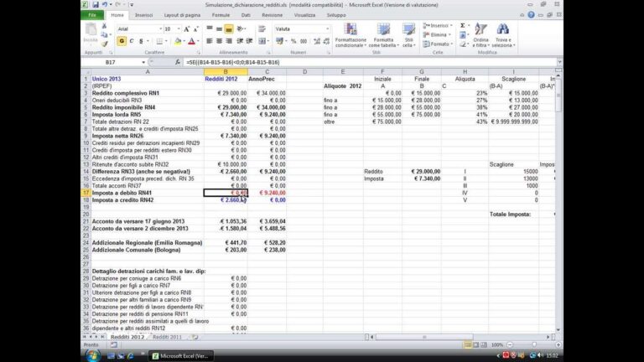
Task: Click the Fill down icon
Action: (x=463, y=35)
